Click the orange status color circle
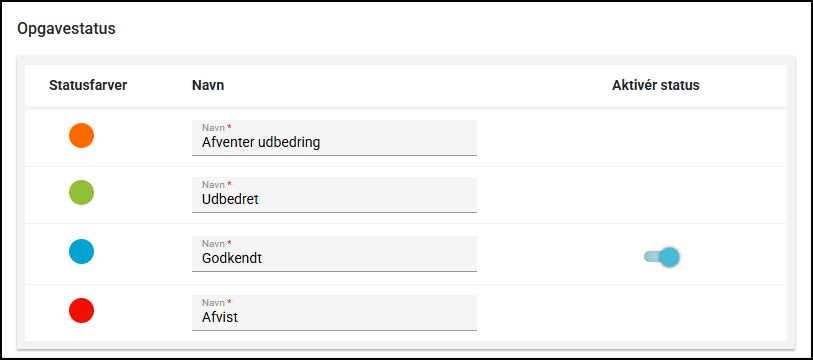 81,135
